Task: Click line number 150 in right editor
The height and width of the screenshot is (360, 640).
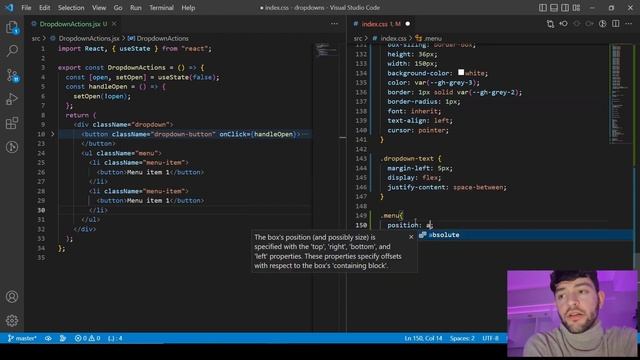Action: pyautogui.click(x=361, y=225)
